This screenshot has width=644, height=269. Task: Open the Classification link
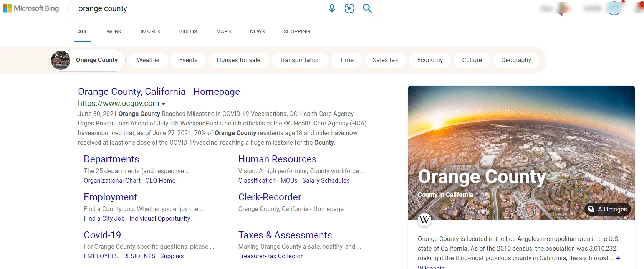[257, 181]
